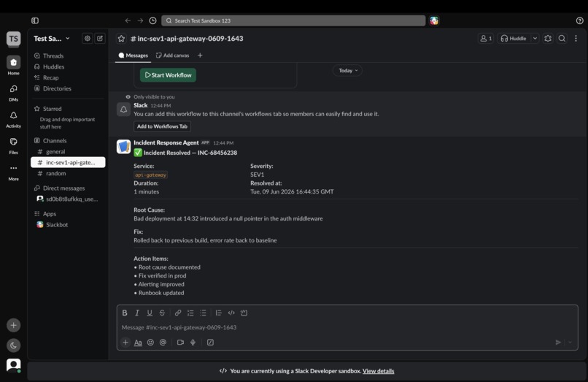Insert code block icon
Image resolution: width=588 pixels, height=382 pixels.
[x=244, y=313]
